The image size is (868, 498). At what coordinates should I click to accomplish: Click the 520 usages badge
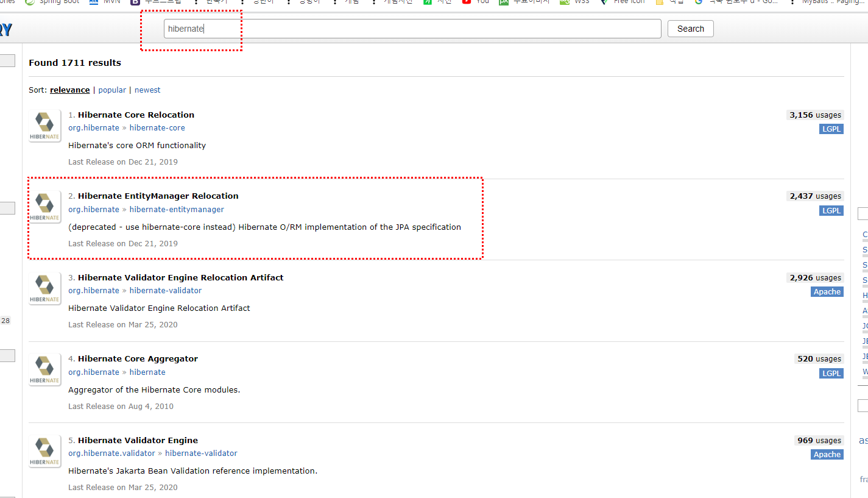(819, 359)
